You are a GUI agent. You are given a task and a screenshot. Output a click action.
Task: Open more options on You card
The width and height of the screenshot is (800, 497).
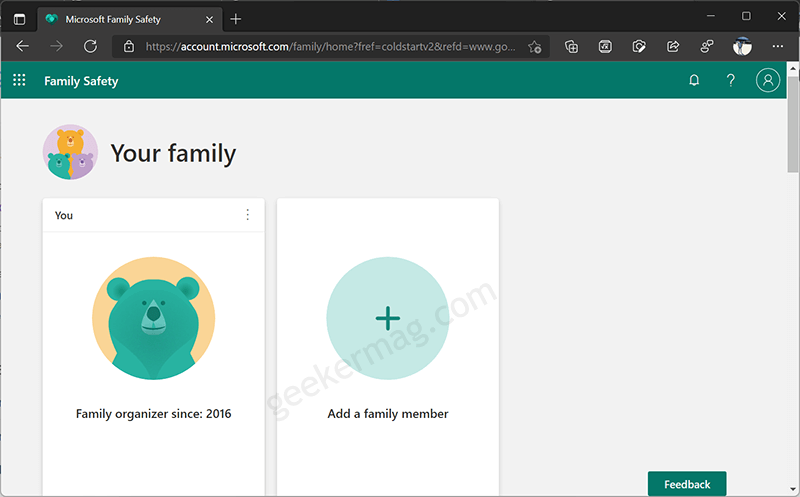pos(247,215)
